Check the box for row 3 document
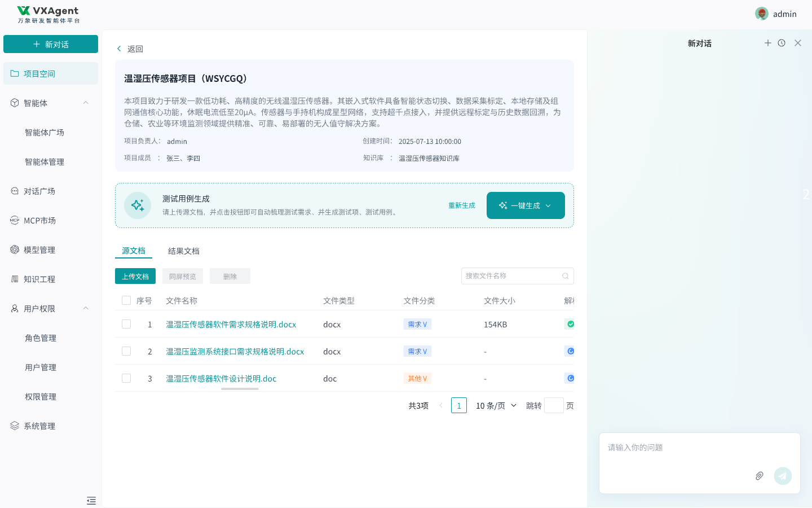The width and height of the screenshot is (812, 508). [126, 378]
